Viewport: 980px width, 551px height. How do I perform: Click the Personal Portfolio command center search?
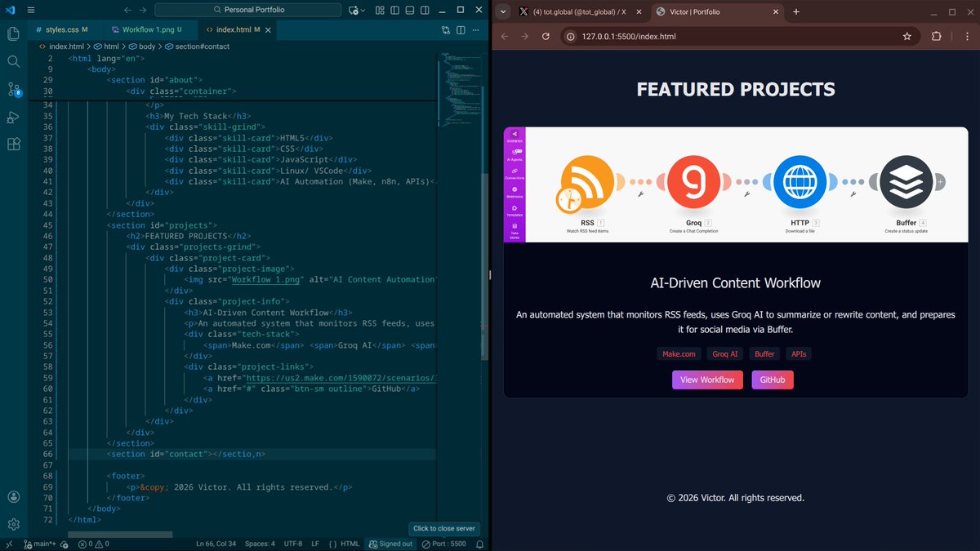(248, 10)
